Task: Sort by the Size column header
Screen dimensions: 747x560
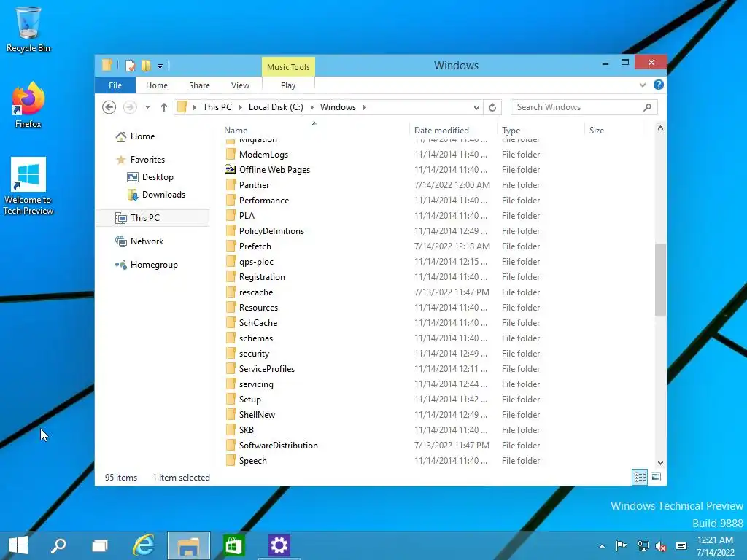Action: (x=614, y=130)
